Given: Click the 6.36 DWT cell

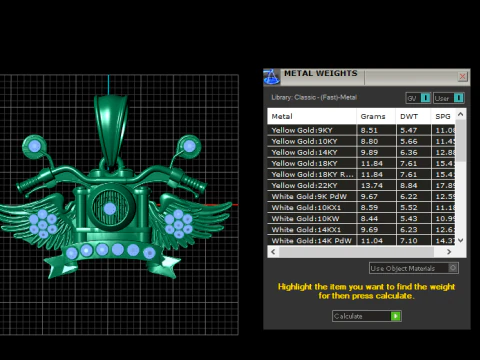Looking at the screenshot, I should pyautogui.click(x=413, y=152).
